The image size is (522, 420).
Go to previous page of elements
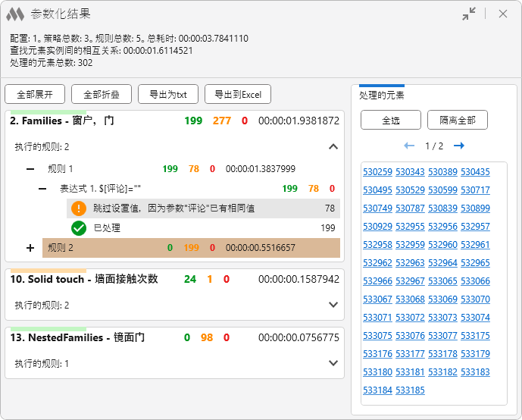[x=409, y=146]
